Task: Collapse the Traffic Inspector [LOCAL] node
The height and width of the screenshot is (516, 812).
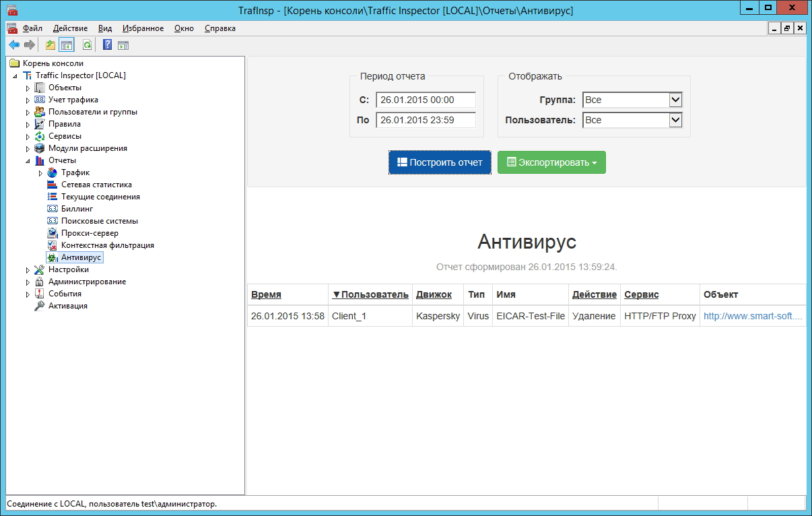Action: pos(15,75)
